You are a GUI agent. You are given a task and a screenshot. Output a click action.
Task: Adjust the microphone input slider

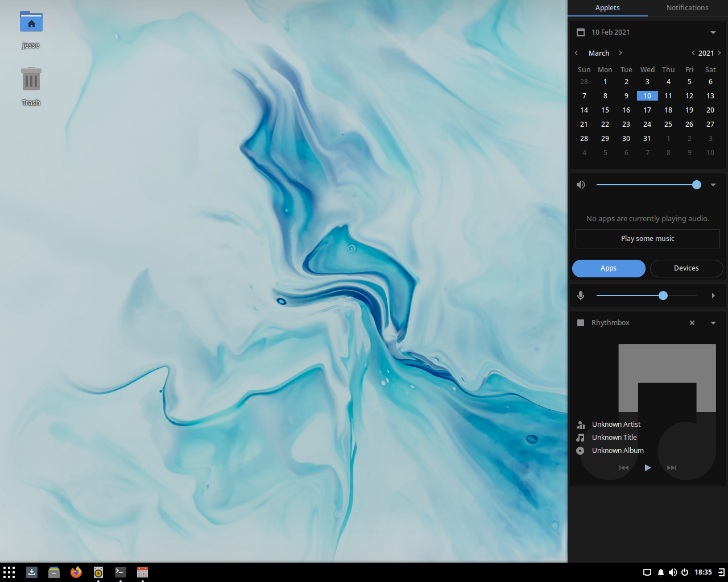[x=647, y=296]
